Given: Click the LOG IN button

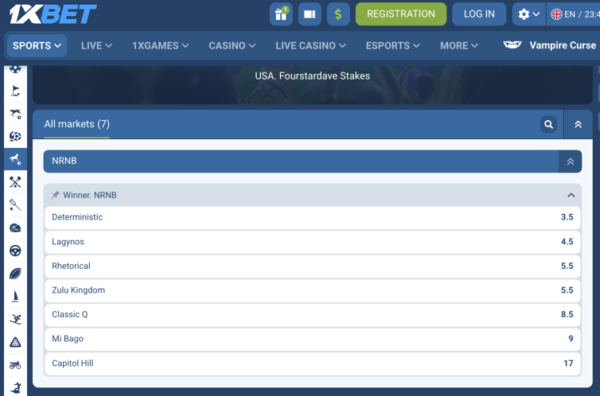Looking at the screenshot, I should [x=479, y=14].
